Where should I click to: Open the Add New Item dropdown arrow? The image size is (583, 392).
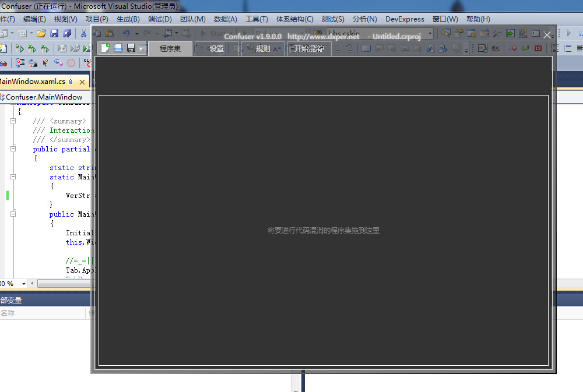(x=31, y=33)
